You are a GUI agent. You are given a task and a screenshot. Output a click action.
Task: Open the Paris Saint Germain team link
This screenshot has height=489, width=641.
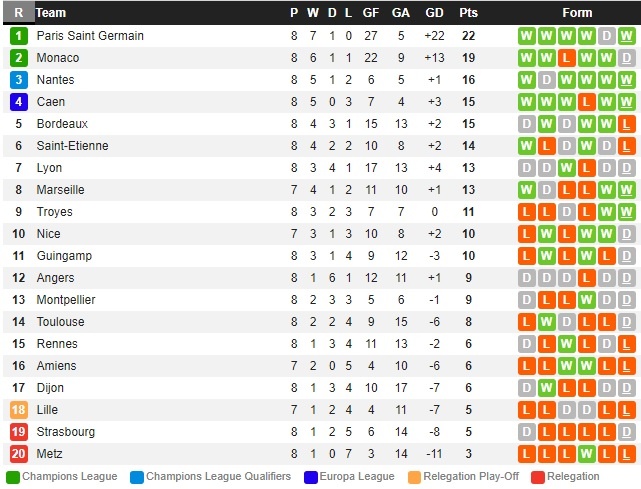[x=90, y=36]
